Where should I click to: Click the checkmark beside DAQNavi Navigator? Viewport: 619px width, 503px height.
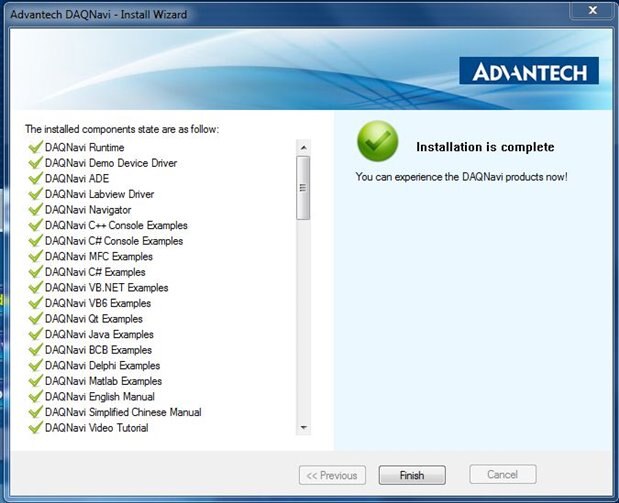[x=35, y=209]
